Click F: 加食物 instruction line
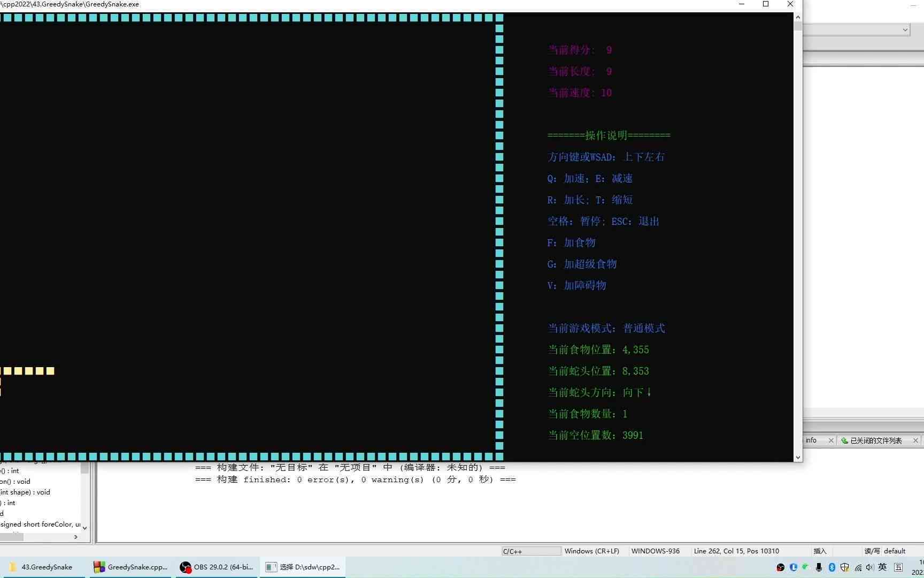This screenshot has width=924, height=578. 572,243
